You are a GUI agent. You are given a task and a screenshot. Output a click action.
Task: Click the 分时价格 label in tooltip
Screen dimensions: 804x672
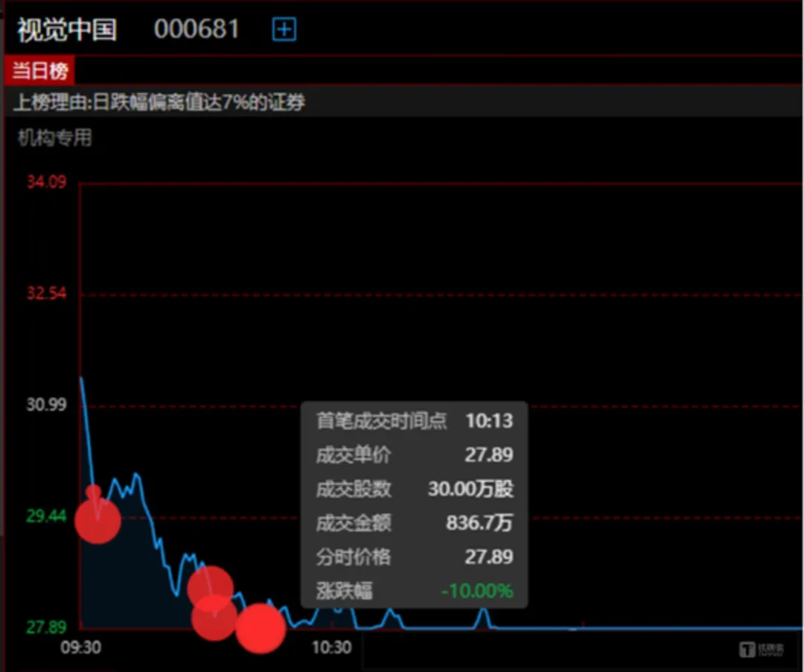[354, 557]
